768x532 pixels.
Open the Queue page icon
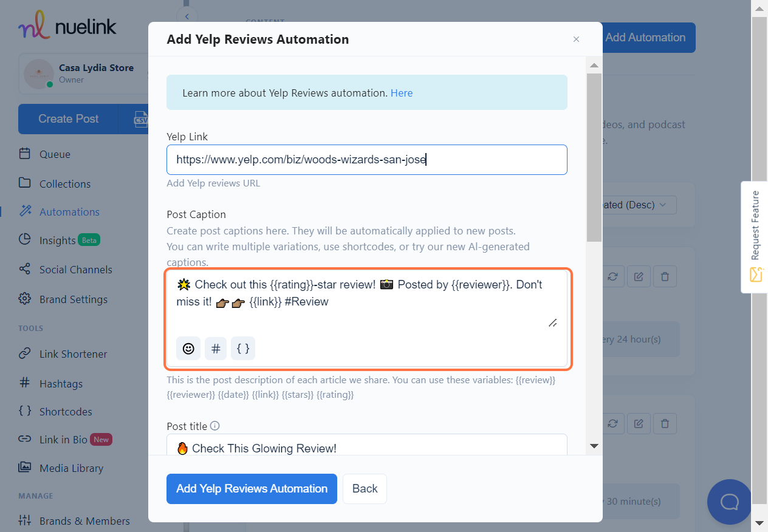click(x=24, y=154)
